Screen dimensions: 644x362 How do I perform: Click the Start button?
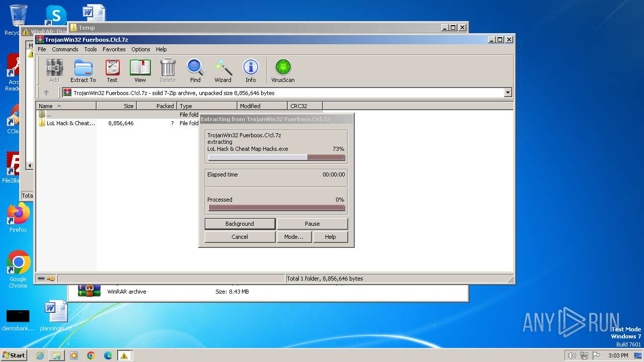coord(14,355)
